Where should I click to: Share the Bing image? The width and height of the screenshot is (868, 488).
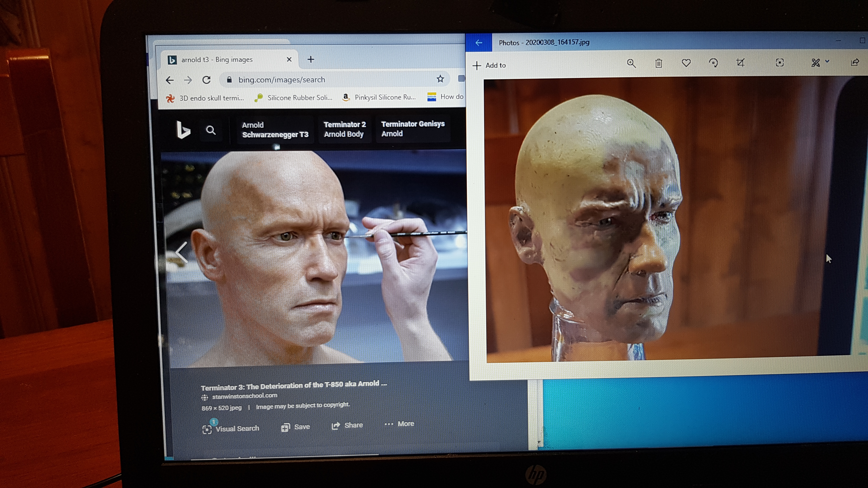click(347, 425)
